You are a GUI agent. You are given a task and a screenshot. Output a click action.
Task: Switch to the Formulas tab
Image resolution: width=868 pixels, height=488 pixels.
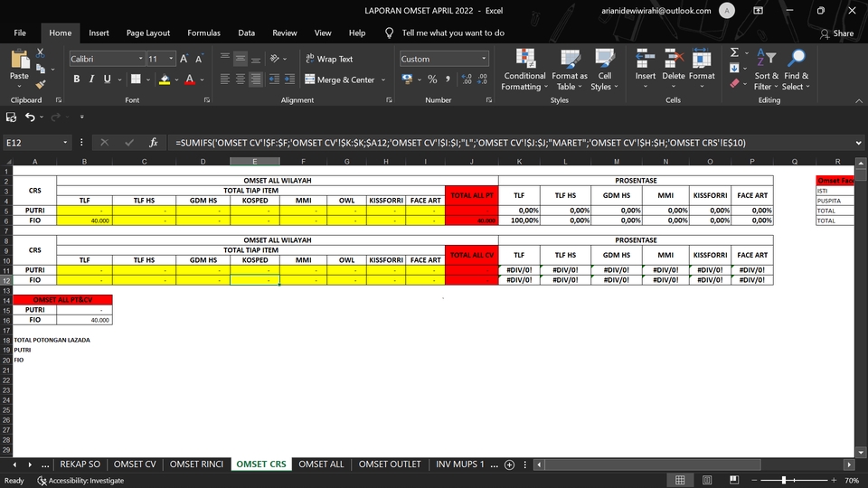click(203, 33)
